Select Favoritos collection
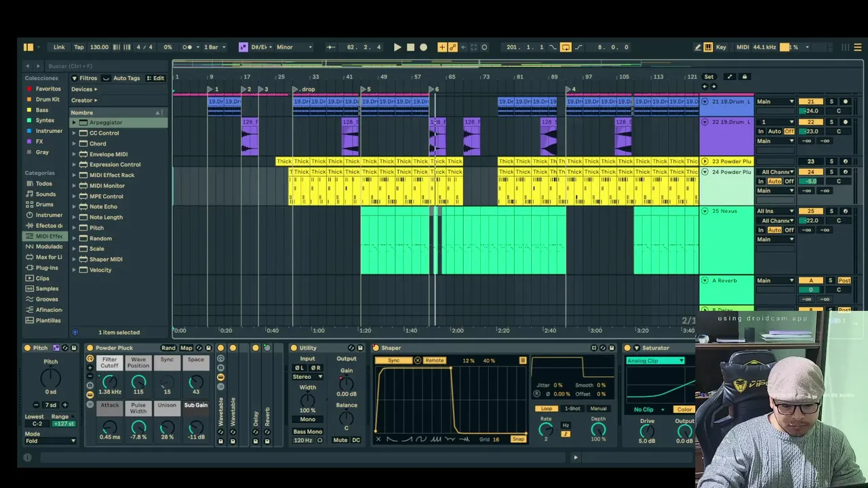The height and width of the screenshot is (488, 868). pos(48,89)
